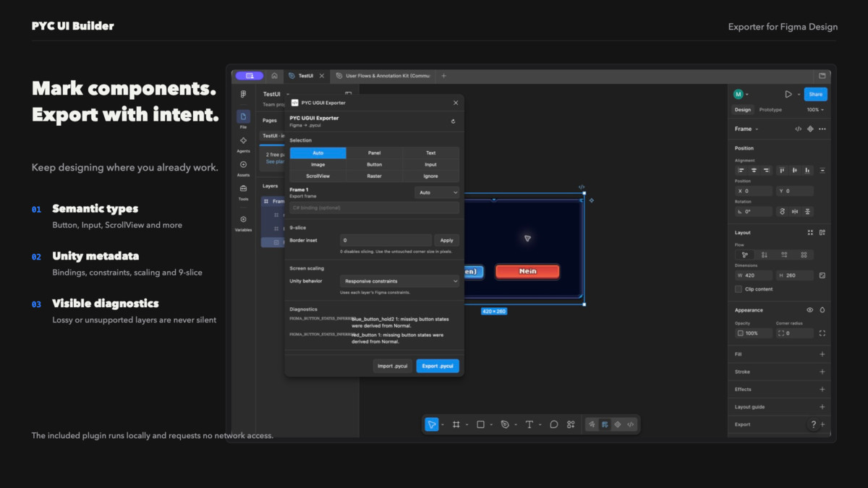Open the Frame code view icon in Design panel
Image resolution: width=868 pixels, height=488 pixels.
tap(798, 129)
